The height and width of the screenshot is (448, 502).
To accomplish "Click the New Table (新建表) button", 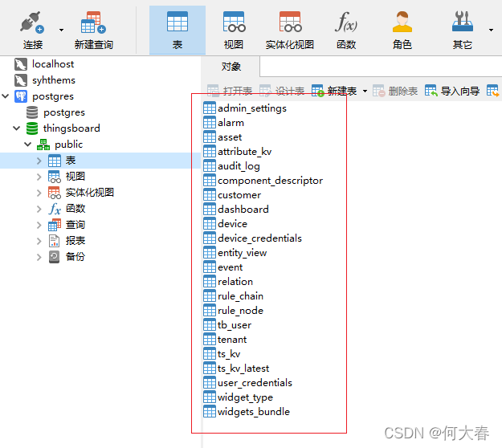I will tap(334, 92).
